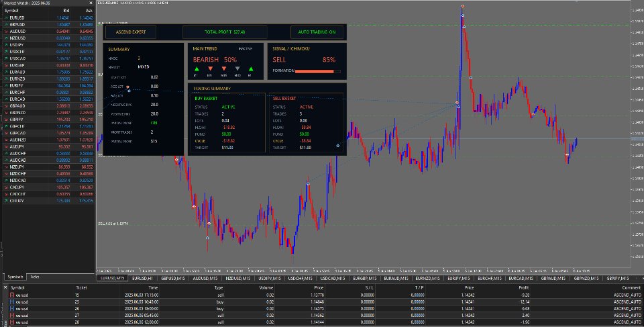Click the 12.14 profit value of ticket 25
This screenshot has width=644, height=327.
click(x=525, y=302)
